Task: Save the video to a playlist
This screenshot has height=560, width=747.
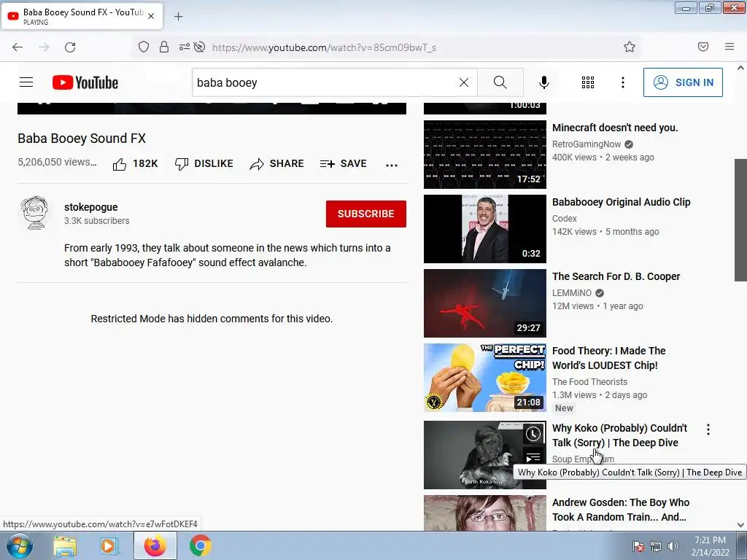Action: click(343, 164)
